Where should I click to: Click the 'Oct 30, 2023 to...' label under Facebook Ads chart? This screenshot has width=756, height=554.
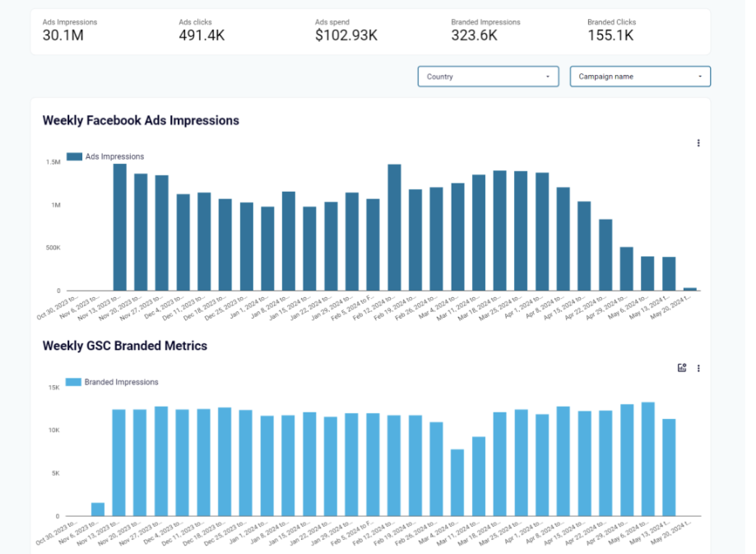pos(58,307)
